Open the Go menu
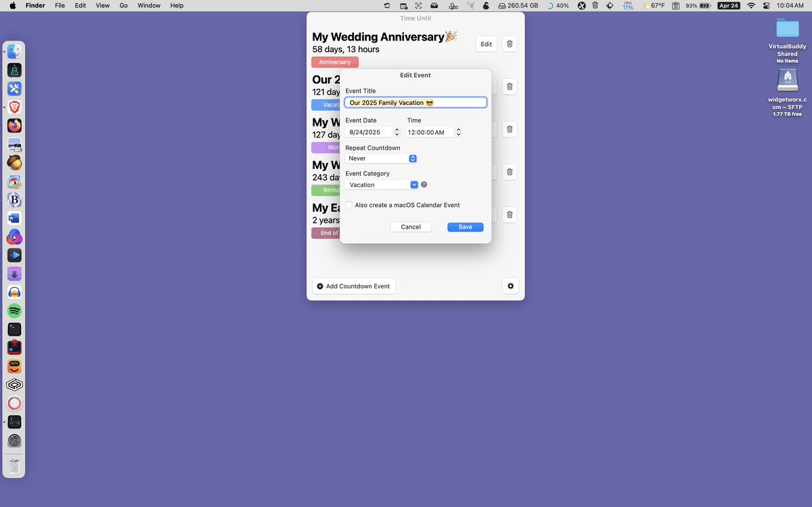The image size is (812, 507). point(123,5)
